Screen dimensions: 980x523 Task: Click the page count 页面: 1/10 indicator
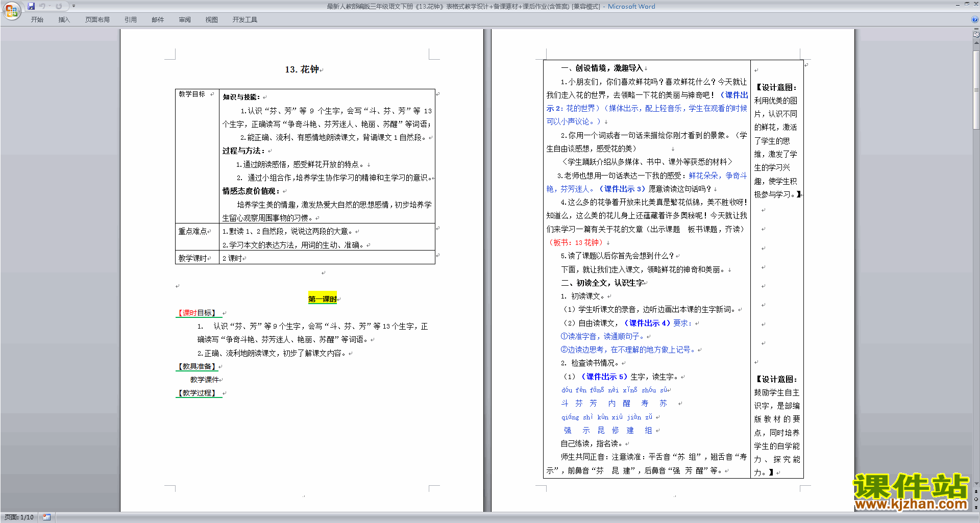click(19, 517)
